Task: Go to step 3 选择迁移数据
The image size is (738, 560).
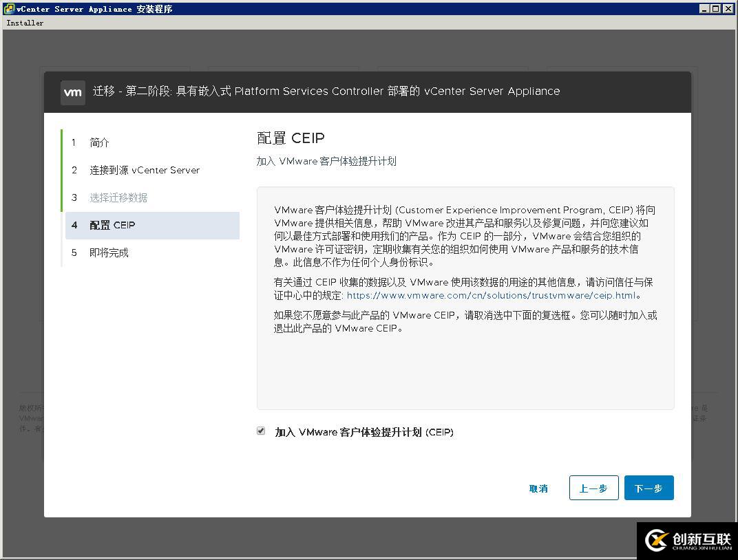Action: (x=118, y=198)
